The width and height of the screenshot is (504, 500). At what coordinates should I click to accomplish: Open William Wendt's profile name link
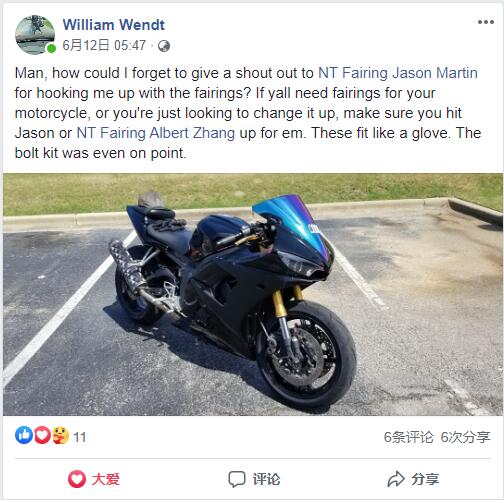114,25
